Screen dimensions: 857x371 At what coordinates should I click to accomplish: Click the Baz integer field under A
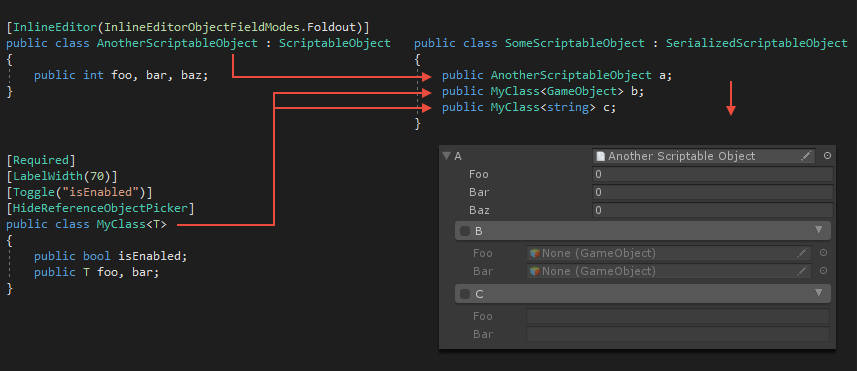click(713, 210)
